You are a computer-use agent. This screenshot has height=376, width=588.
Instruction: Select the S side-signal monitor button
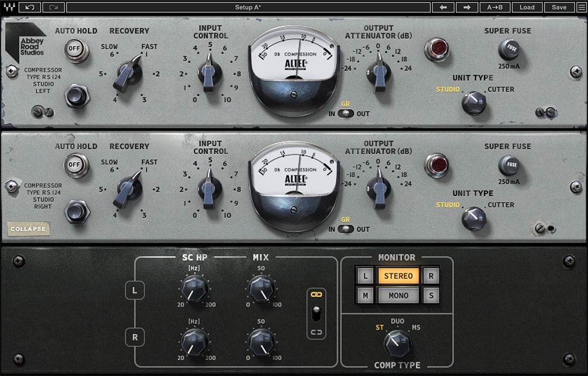(431, 296)
